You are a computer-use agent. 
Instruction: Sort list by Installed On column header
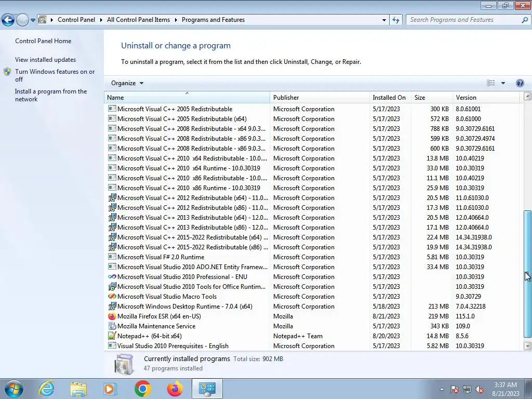coord(390,97)
